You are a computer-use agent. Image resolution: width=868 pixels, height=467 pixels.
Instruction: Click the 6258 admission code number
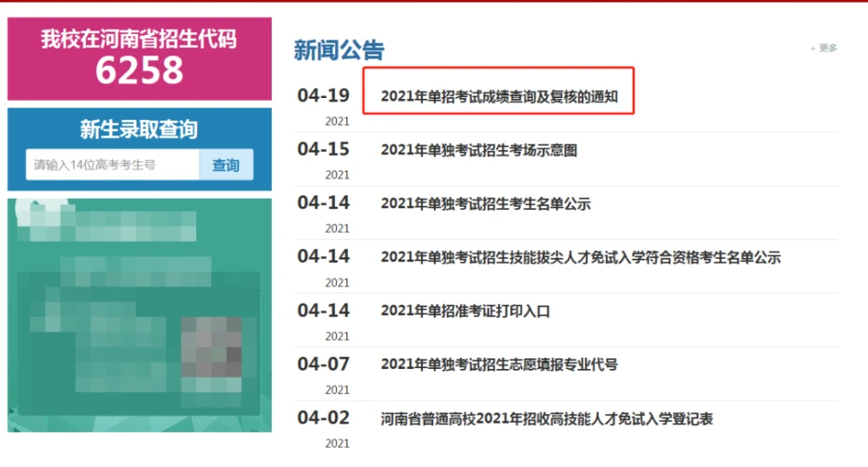tap(139, 71)
